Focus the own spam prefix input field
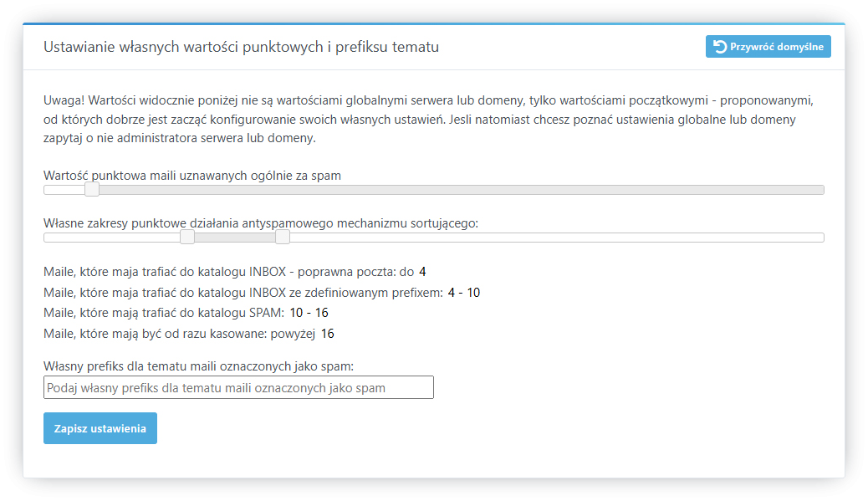868x501 pixels. [238, 387]
